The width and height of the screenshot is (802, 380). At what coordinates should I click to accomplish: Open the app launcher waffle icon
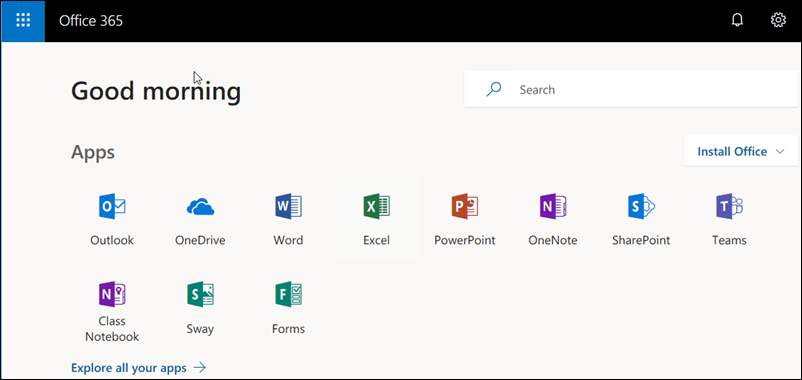23,21
